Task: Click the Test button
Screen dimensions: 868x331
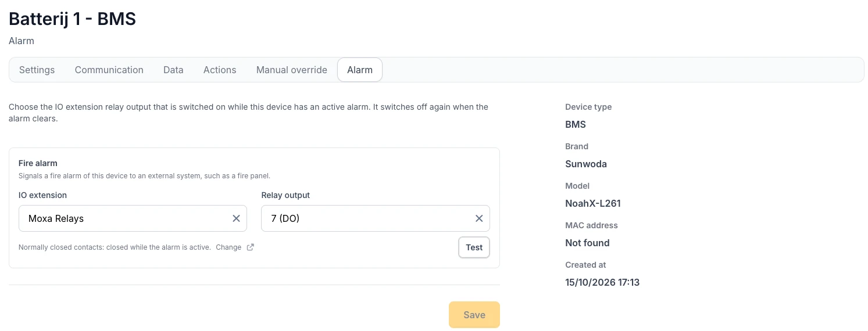Action: (x=474, y=247)
